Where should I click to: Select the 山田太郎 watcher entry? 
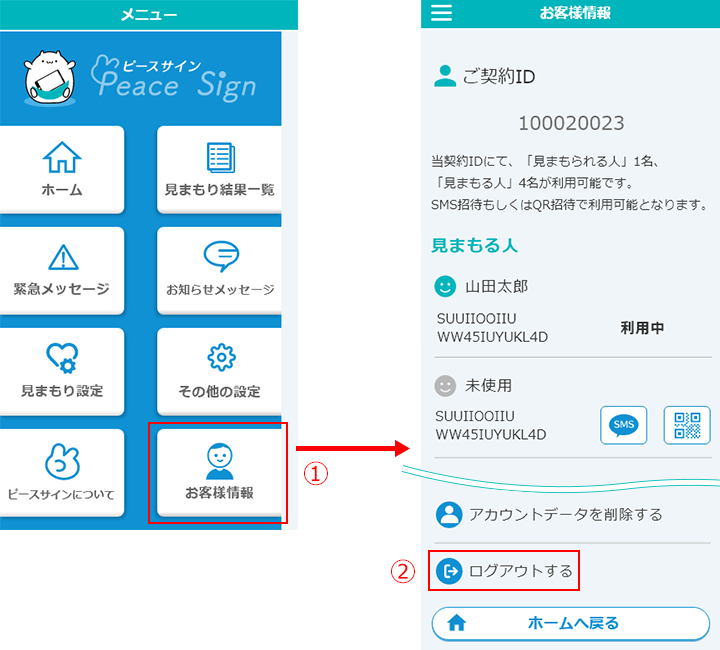[x=496, y=286]
